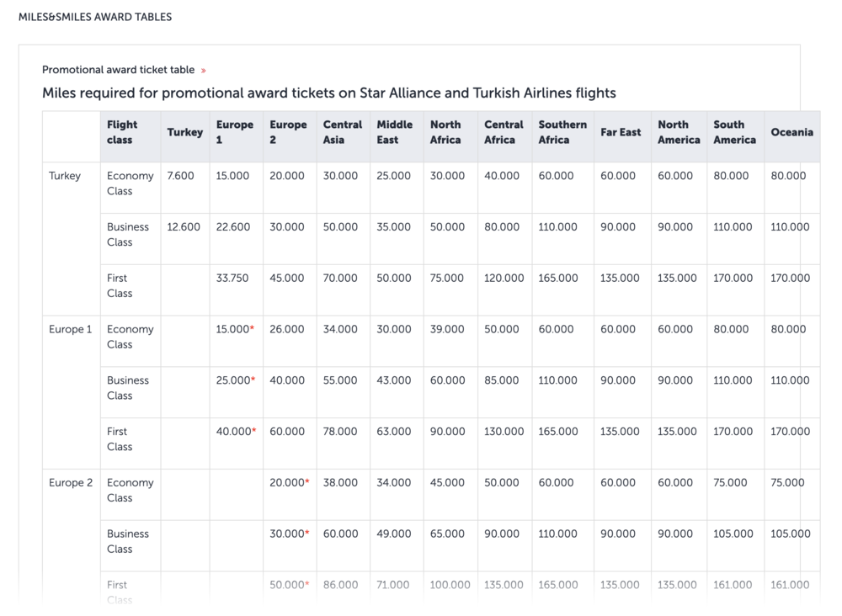Click the Central Asia column header
842x616 pixels.
(x=342, y=132)
